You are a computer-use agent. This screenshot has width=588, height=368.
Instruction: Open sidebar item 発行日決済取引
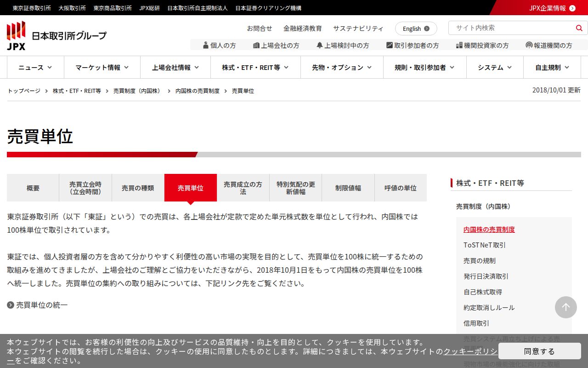click(x=486, y=276)
